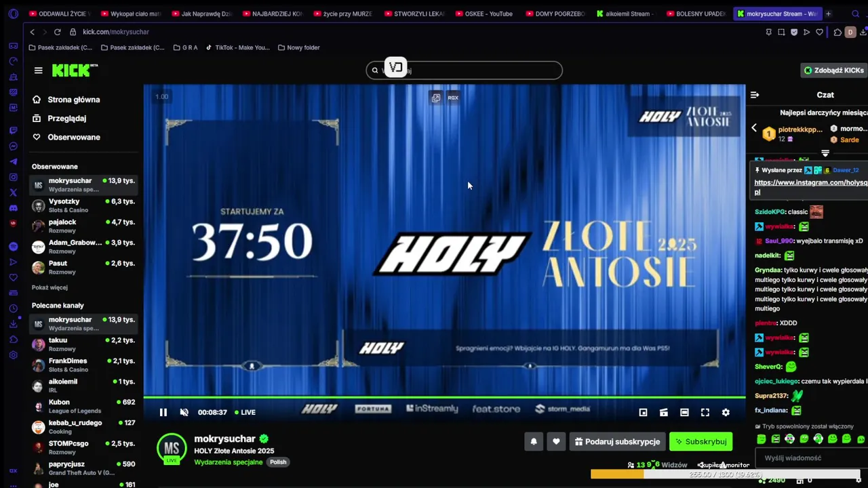Screen dimensions: 868x488
Task: Open STOMPcsgo recommended channel
Action: pyautogui.click(x=83, y=447)
